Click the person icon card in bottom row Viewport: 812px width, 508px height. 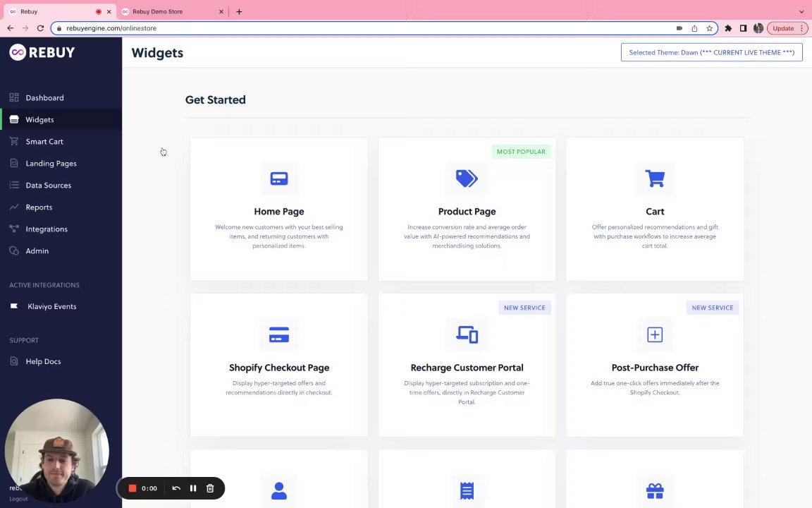coord(279,491)
